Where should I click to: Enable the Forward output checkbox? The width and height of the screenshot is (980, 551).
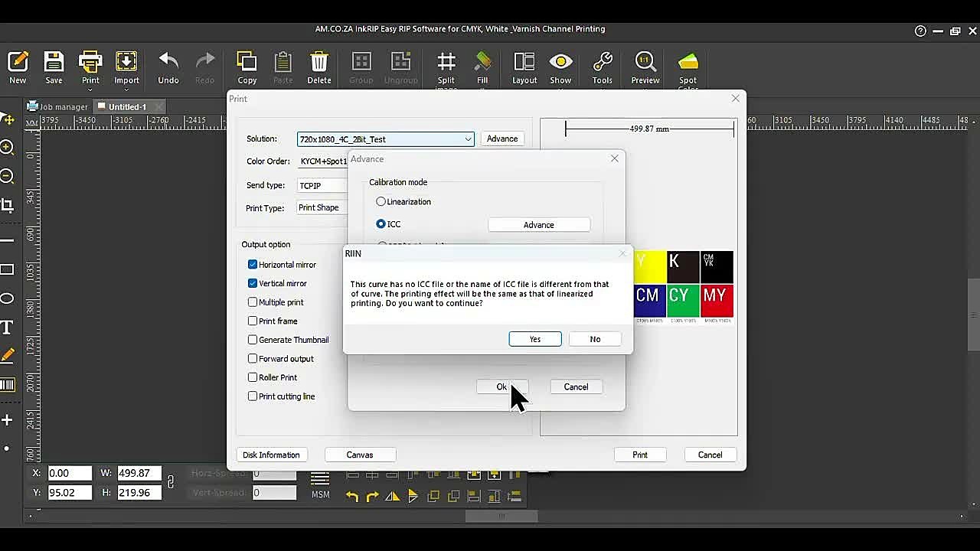click(x=253, y=358)
